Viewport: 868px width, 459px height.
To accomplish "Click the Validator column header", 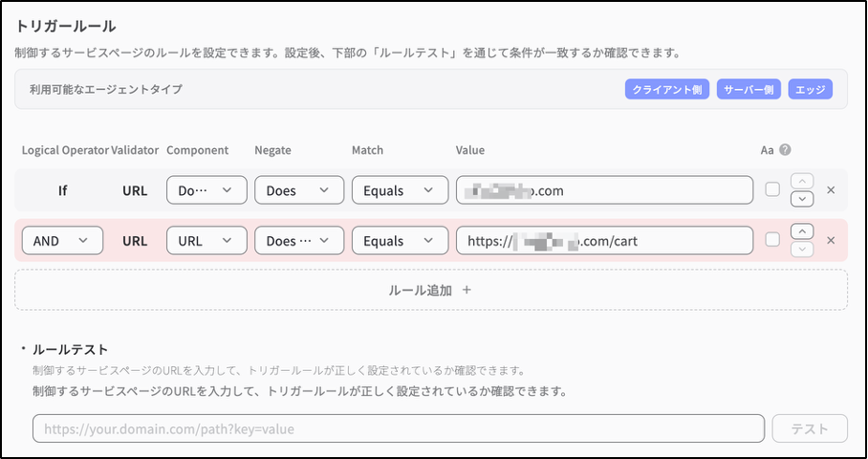I will pyautogui.click(x=135, y=150).
